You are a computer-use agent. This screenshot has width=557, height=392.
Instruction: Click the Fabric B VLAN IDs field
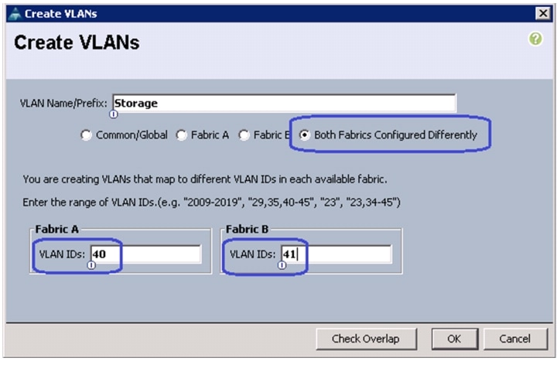click(337, 254)
